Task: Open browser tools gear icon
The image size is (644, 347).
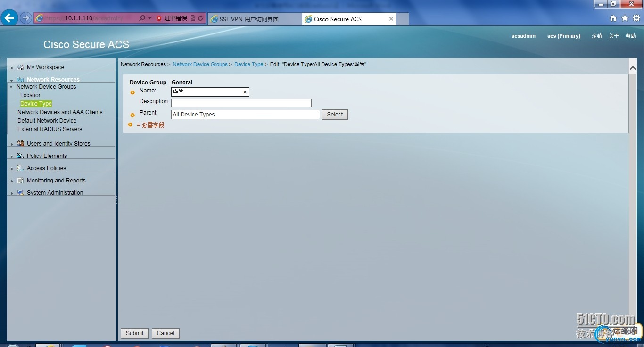Action: point(636,18)
